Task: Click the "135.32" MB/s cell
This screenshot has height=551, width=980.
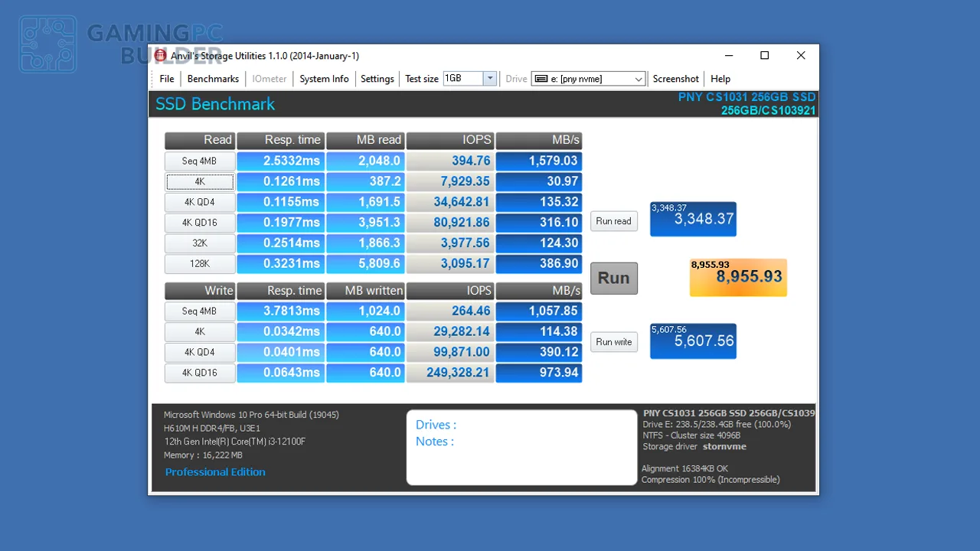Action: (539, 203)
